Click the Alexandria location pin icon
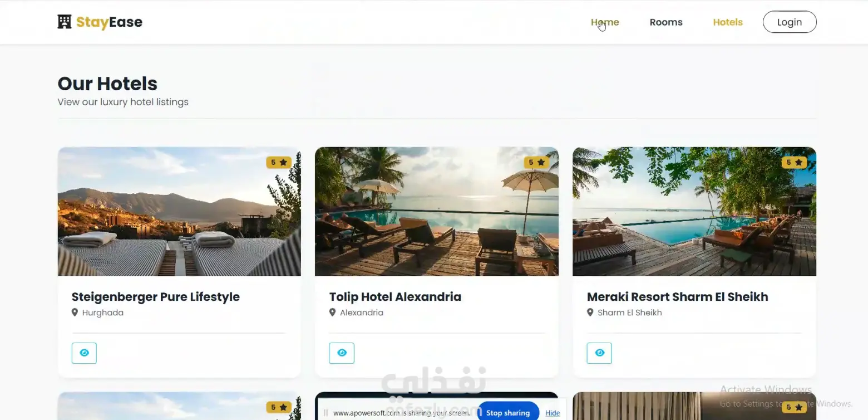868x420 pixels. click(332, 312)
